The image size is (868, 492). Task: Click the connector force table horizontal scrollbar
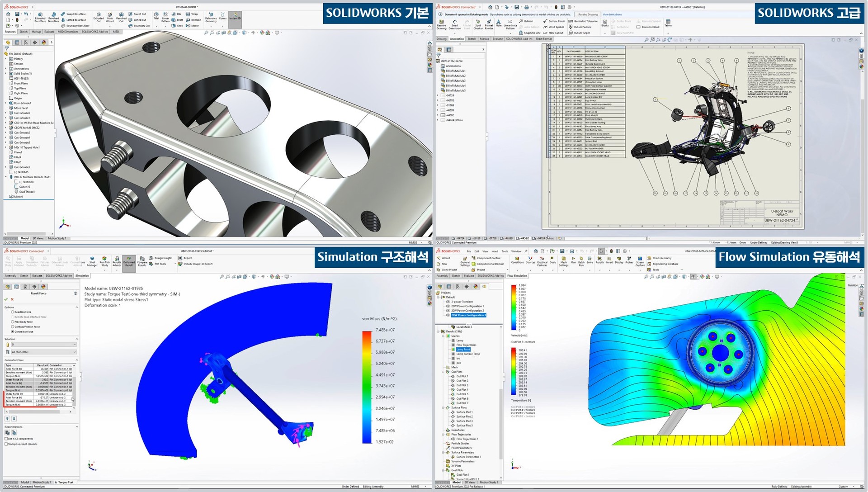pos(38,412)
